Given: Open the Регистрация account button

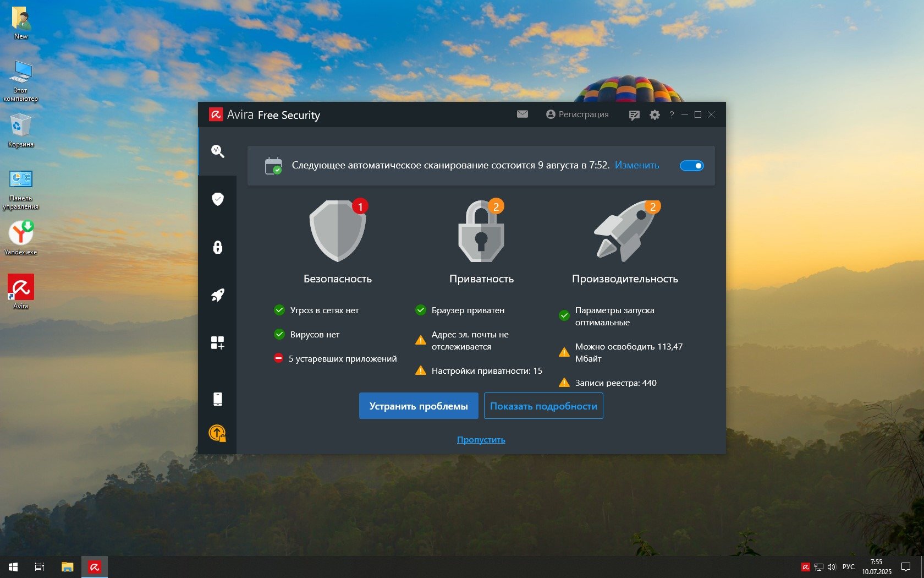Looking at the screenshot, I should click(x=577, y=114).
